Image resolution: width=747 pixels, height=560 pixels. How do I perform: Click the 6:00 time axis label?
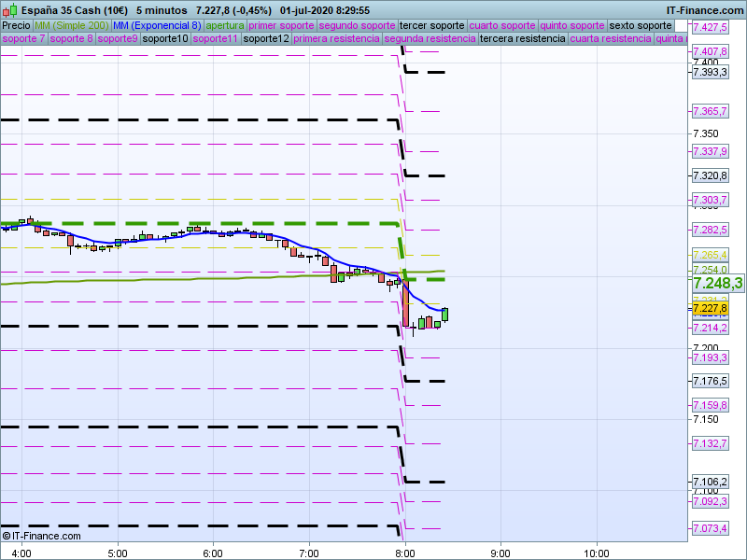tap(213, 553)
